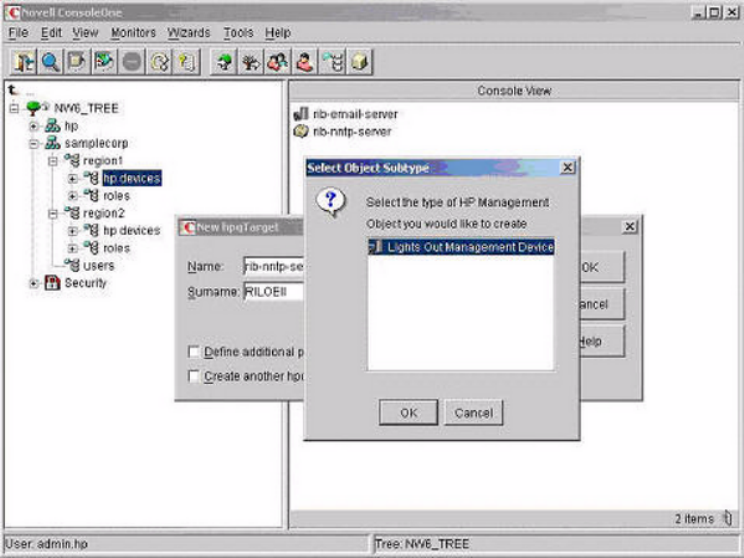Open the Tools menu
Screen dimensions: 744x558
click(238, 33)
